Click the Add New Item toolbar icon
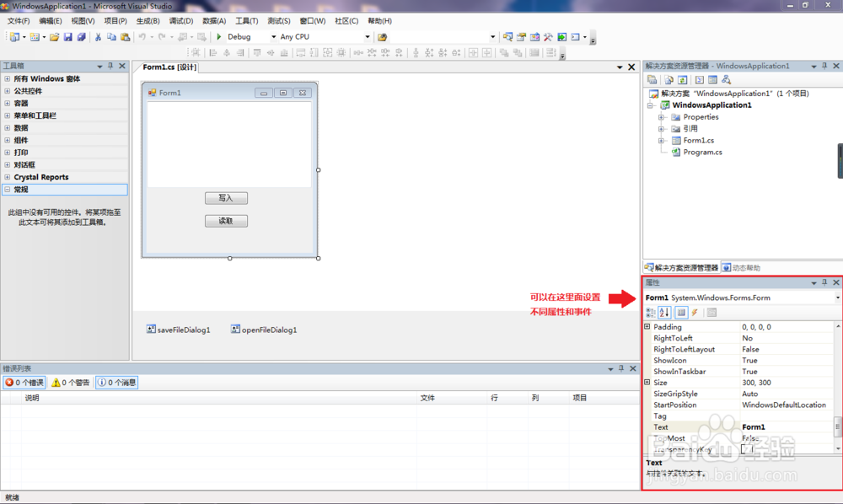Screen dimensions: 843x504 click(35, 36)
